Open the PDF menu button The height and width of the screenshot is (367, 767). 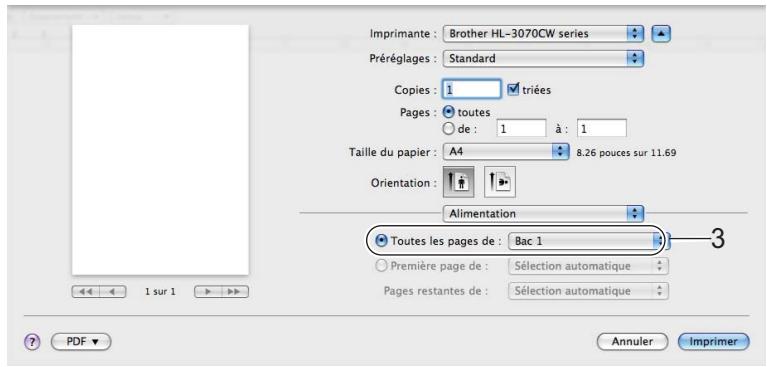coord(81,342)
